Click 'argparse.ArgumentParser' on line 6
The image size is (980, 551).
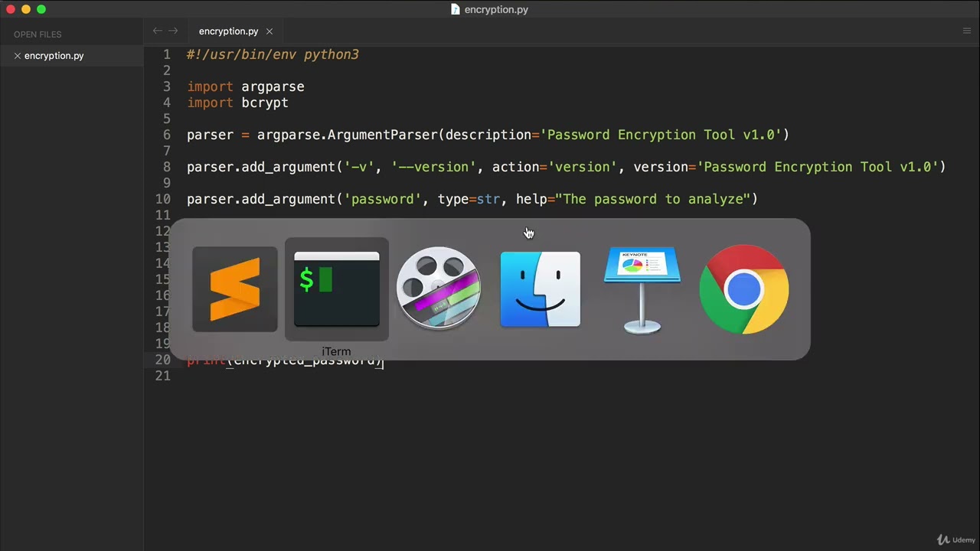tap(348, 135)
